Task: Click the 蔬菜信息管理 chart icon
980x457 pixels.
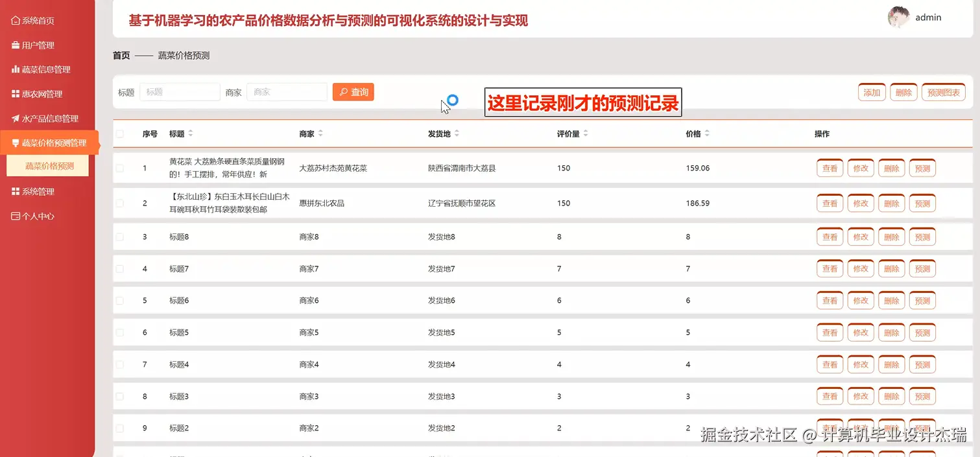Action: click(14, 69)
